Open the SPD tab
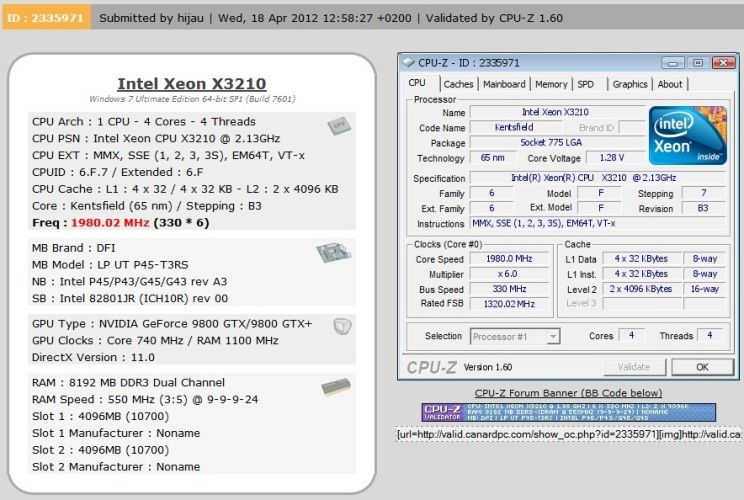Image resolution: width=744 pixels, height=500 pixels. tap(586, 84)
